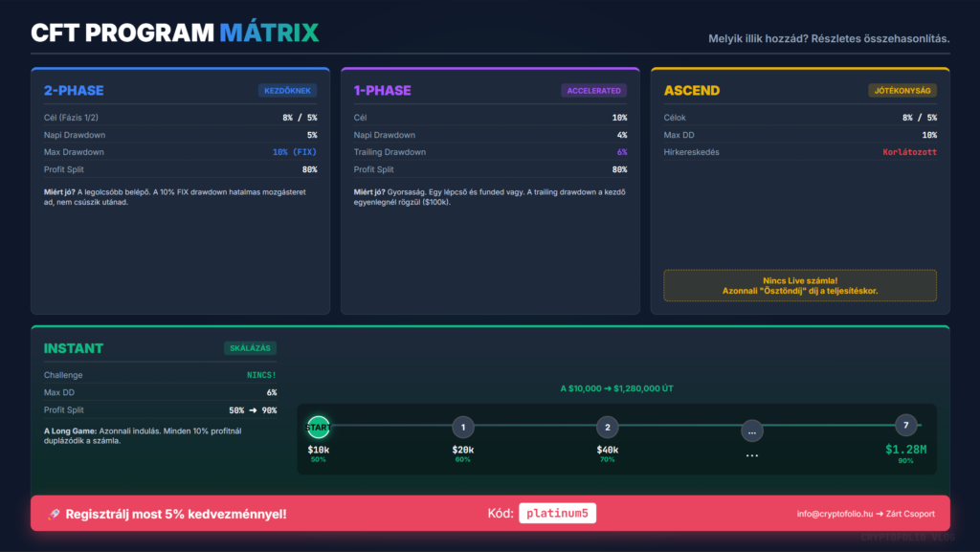Click the rocket icon in the promo banner
The height and width of the screenshot is (552, 980).
(x=54, y=514)
